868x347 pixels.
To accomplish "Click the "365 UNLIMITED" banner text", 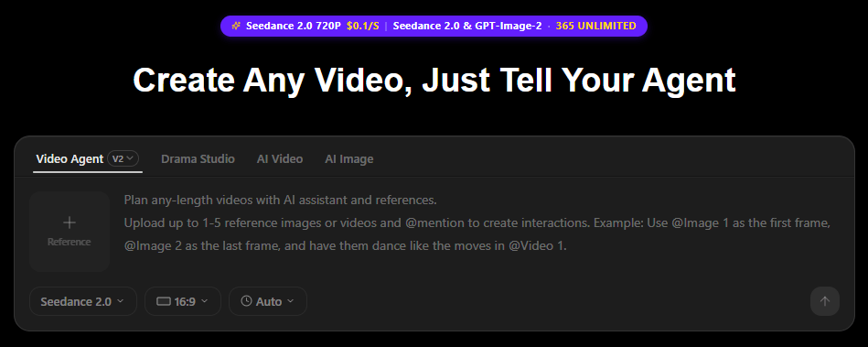I will pyautogui.click(x=595, y=26).
